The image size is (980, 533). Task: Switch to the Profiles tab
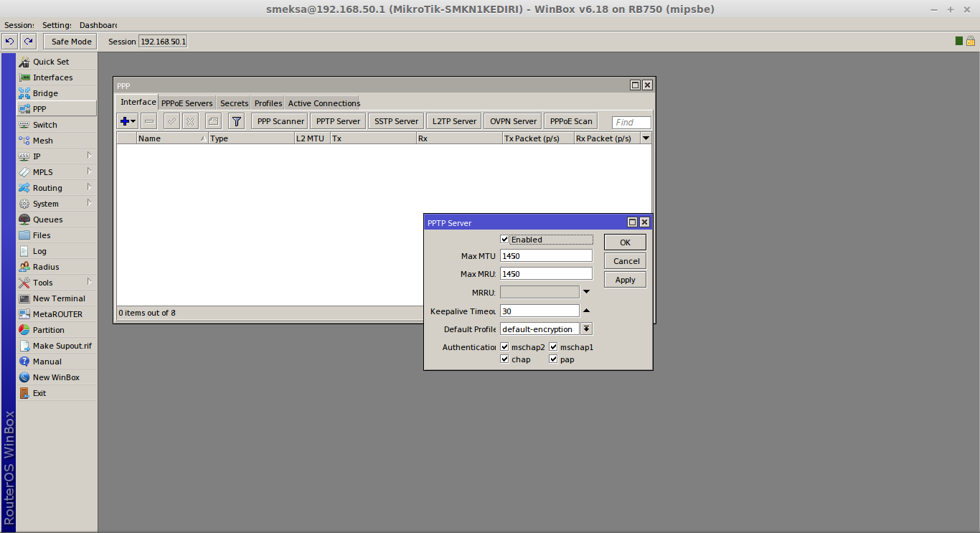point(268,103)
